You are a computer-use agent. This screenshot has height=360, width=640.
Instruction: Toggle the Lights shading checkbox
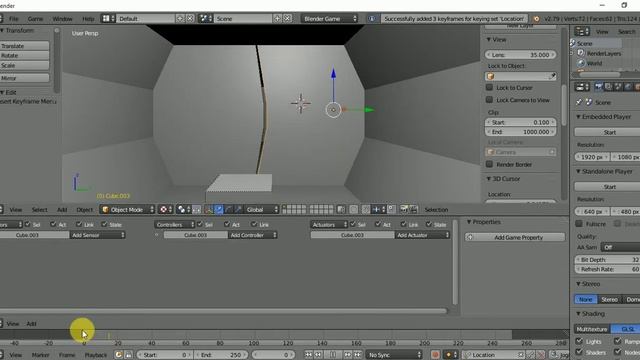coord(579,341)
